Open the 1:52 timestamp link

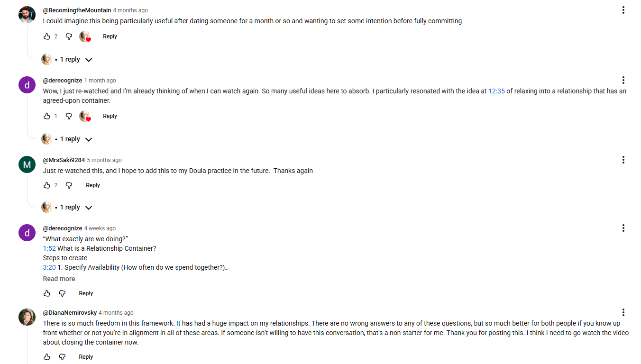point(49,248)
